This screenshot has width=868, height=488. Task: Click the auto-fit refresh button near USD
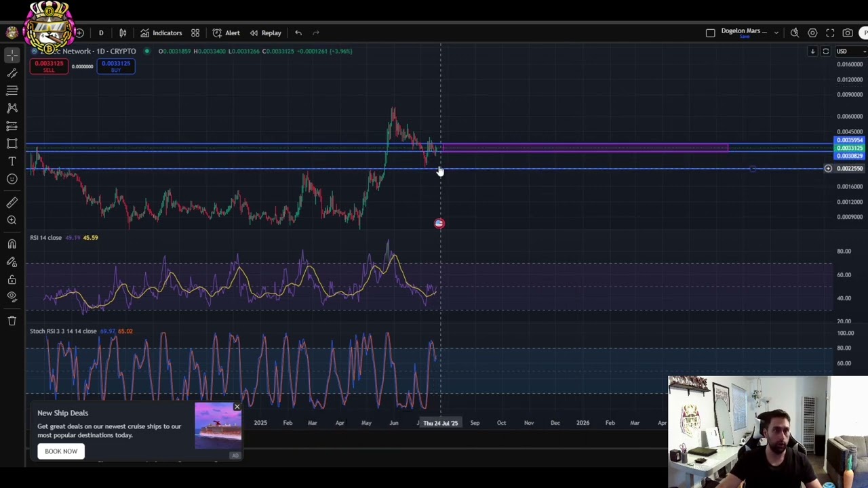click(x=826, y=52)
